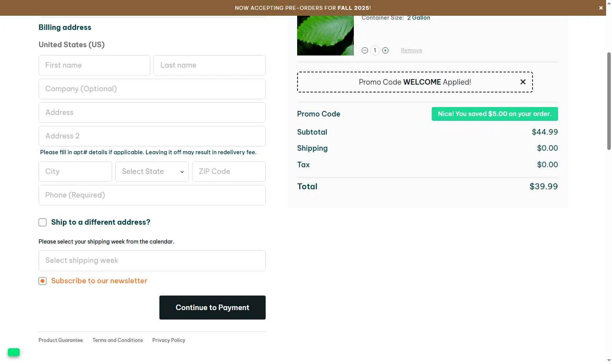Click Continue to Payment button
612x364 pixels.
pos(213,307)
